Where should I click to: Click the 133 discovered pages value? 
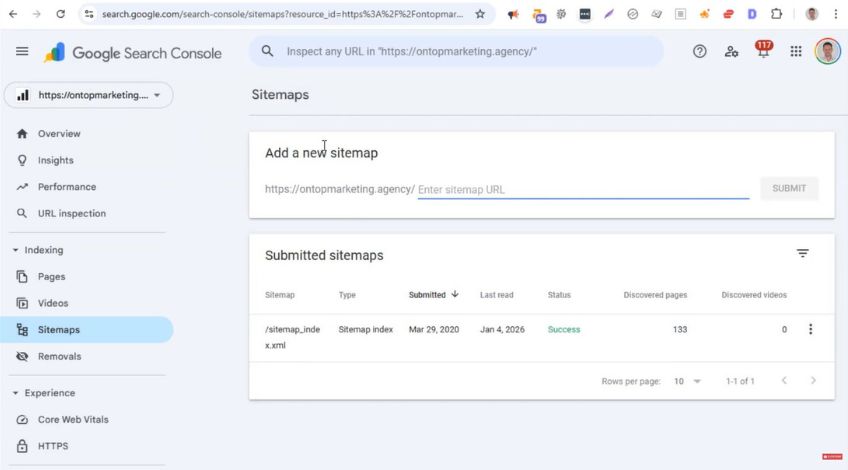pos(680,329)
